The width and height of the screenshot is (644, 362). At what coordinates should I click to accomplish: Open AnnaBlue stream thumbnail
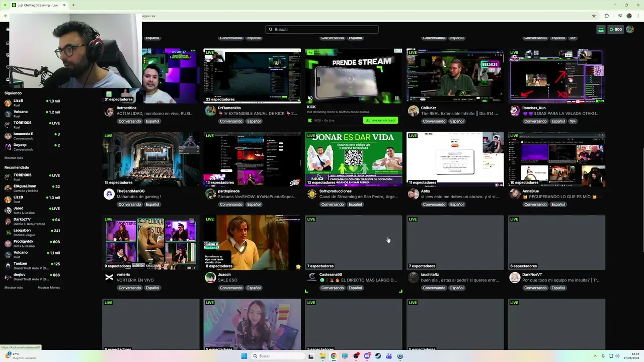556,159
